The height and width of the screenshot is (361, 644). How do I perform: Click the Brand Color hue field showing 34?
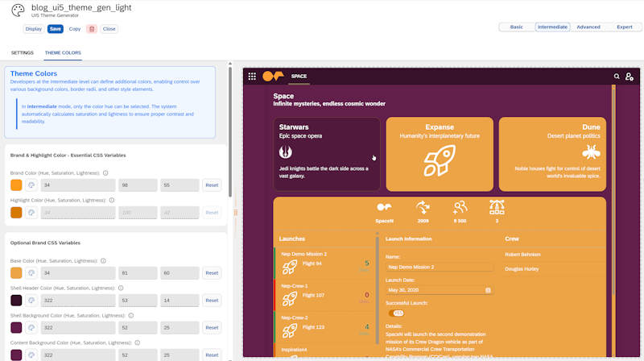point(78,185)
